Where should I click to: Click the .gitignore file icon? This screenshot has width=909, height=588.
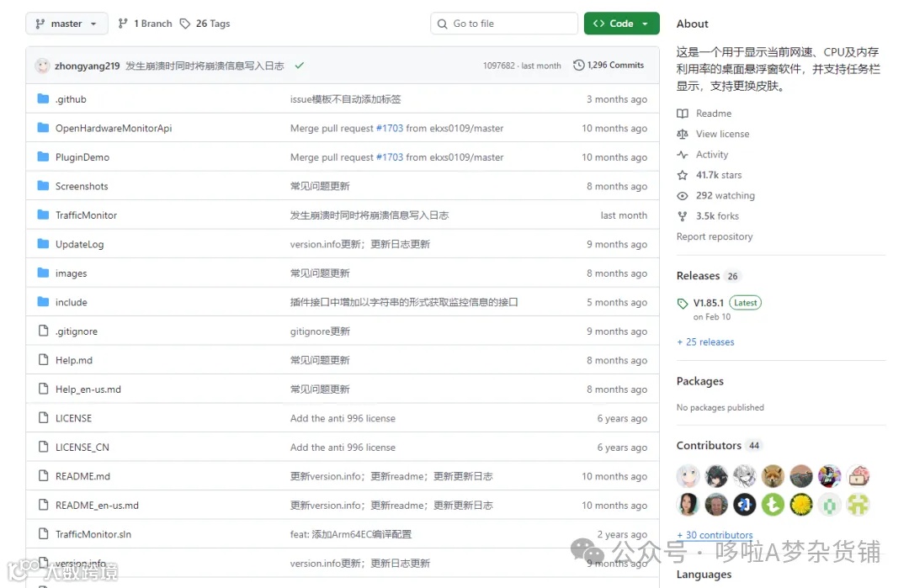43,331
